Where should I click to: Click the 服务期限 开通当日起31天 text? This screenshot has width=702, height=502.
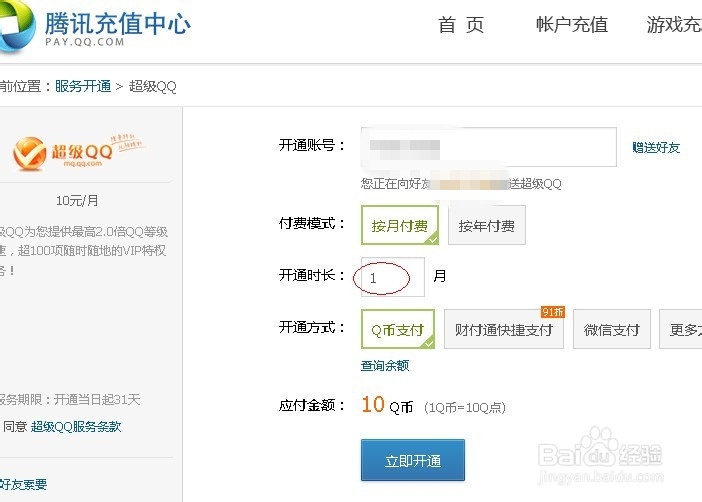tap(70, 399)
